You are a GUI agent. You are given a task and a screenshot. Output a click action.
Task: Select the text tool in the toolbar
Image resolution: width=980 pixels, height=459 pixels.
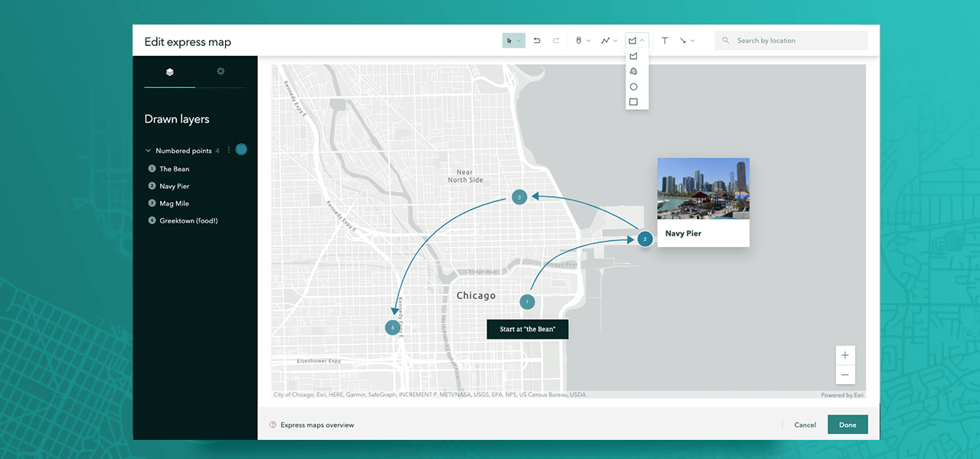click(x=665, y=41)
